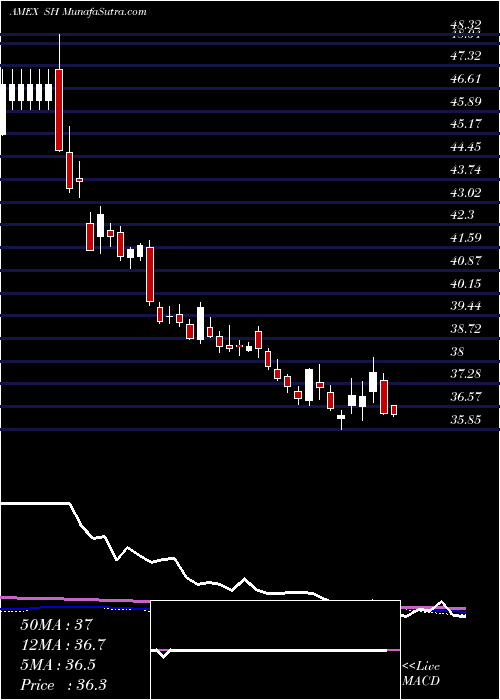This screenshot has height=700, width=500.
Task: Click the 47.32 price axis label
Action: (x=466, y=56)
